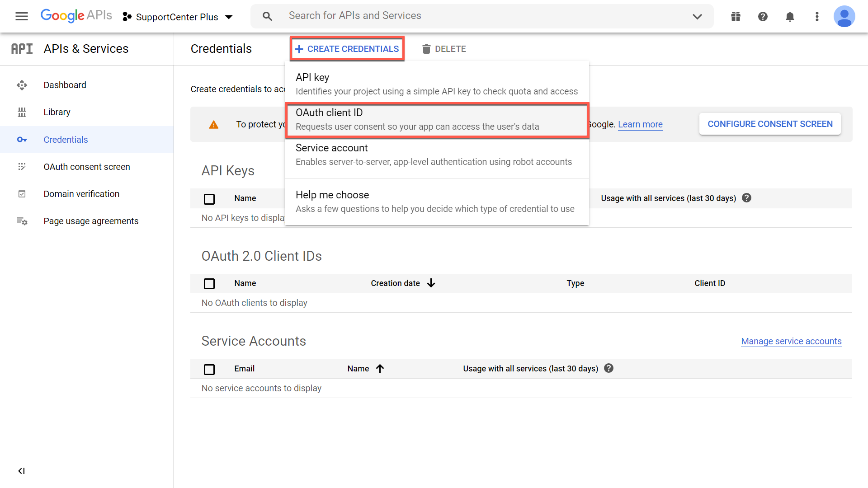Open the hamburger navigation menu
The image size is (868, 488).
click(21, 17)
